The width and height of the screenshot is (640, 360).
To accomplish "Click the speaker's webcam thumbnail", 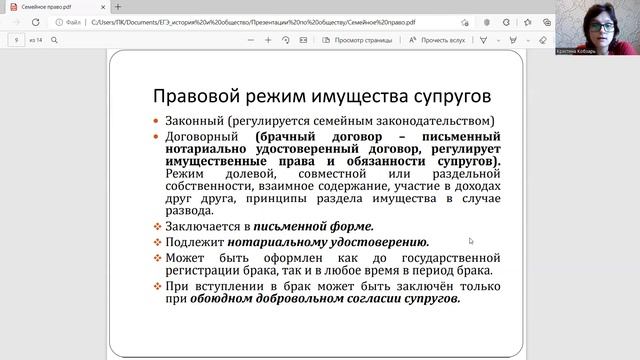I will coord(598,27).
